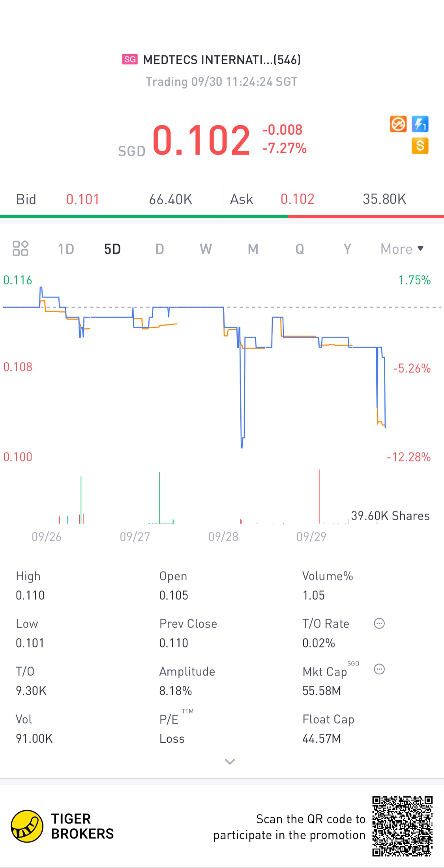Show the monthly M chart
This screenshot has width=444, height=868.
(x=253, y=249)
